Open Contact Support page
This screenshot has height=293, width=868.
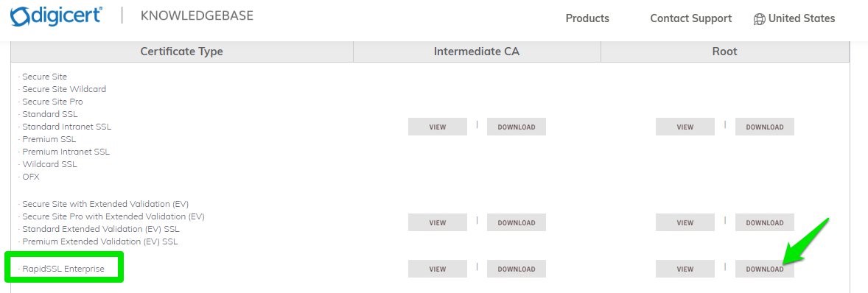click(x=691, y=18)
